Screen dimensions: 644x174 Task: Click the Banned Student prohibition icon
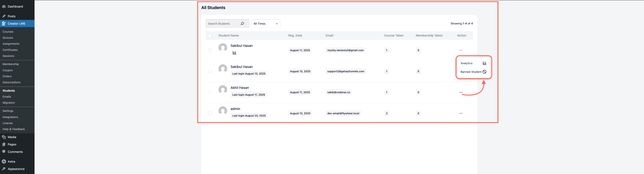(x=484, y=72)
